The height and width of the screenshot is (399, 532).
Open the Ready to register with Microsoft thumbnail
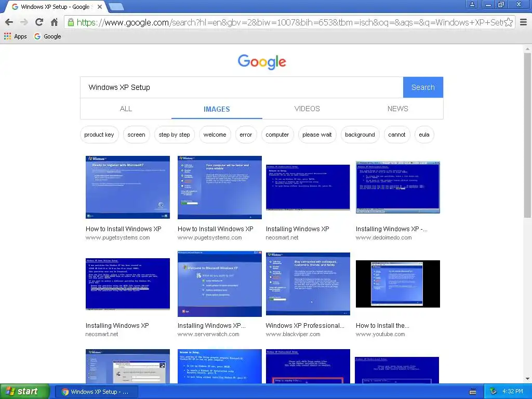point(128,187)
